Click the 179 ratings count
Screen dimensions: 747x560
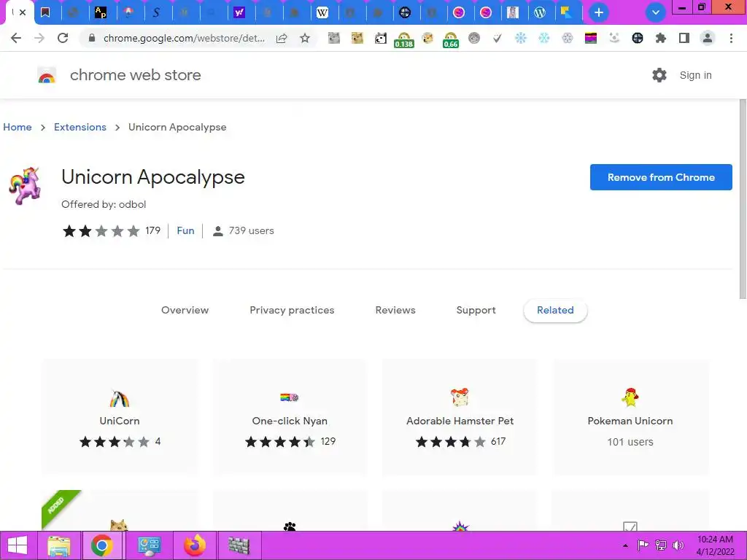tap(153, 230)
